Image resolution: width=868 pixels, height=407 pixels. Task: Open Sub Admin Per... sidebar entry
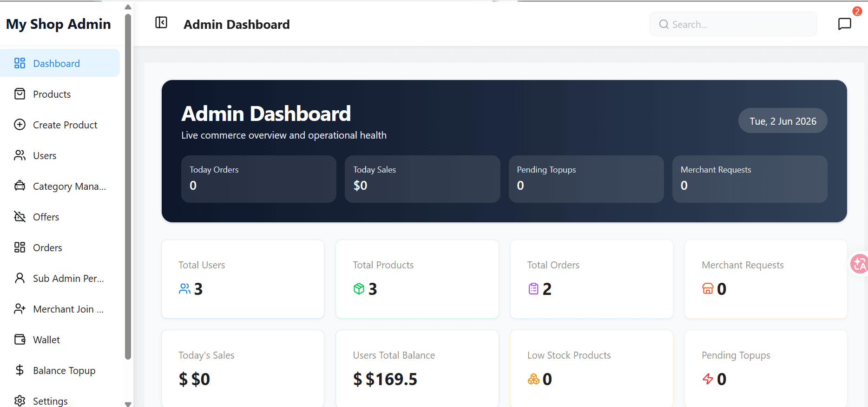point(60,278)
